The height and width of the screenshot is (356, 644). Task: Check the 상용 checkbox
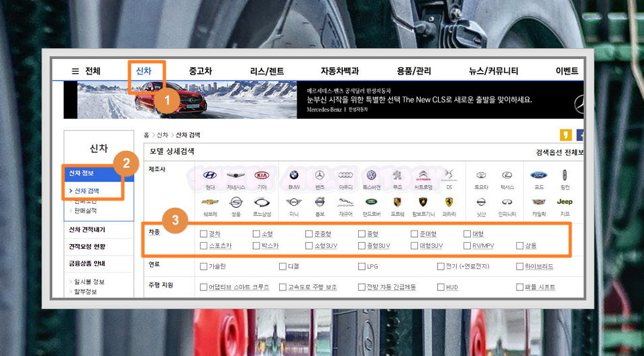tap(520, 245)
